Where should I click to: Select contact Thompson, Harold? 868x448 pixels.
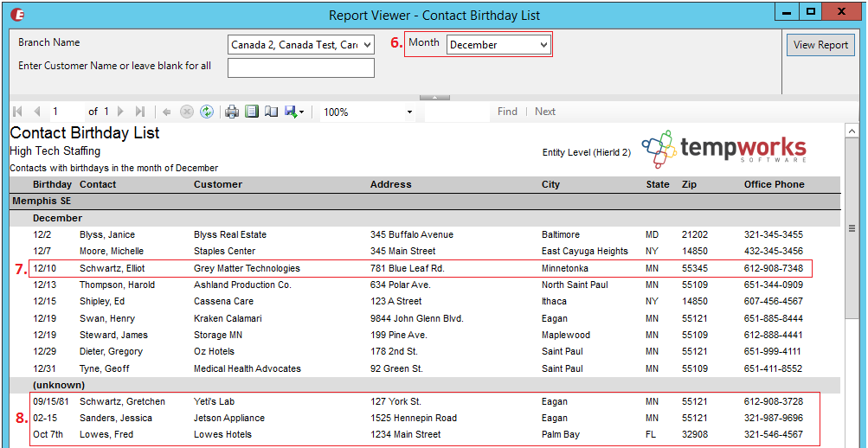pos(117,285)
